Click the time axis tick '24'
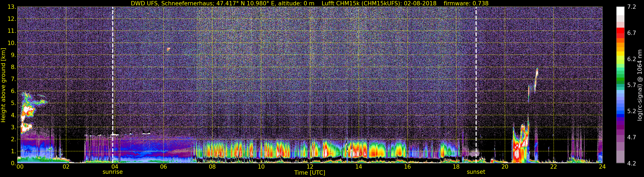This screenshot has height=177, width=644. [x=602, y=167]
